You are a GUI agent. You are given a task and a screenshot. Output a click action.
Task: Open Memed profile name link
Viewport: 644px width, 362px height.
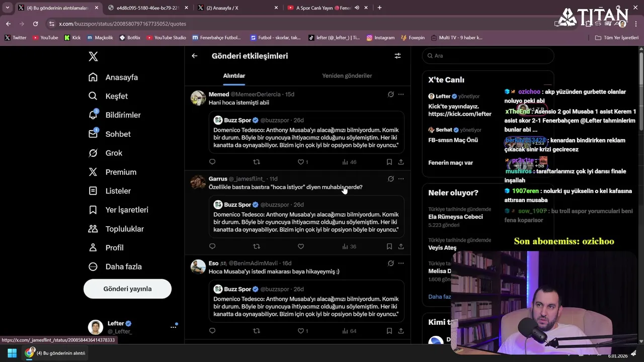(219, 94)
